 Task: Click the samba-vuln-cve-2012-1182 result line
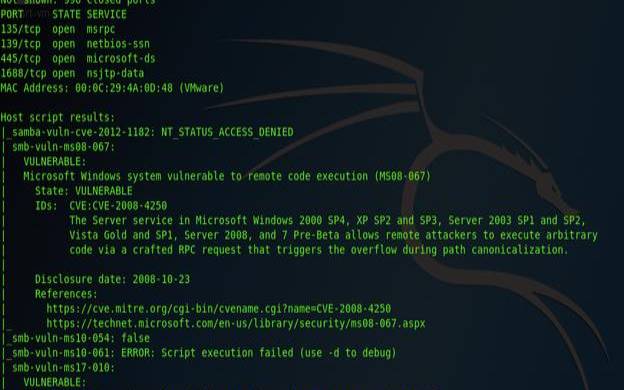click(152, 132)
